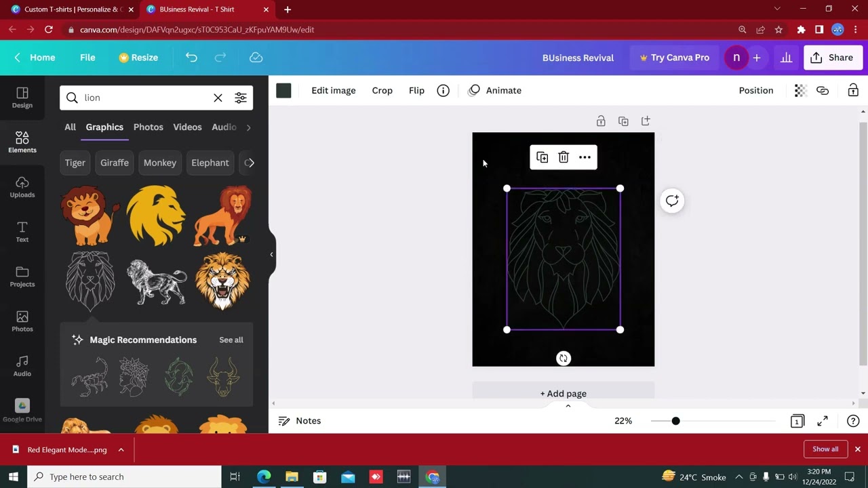Click the Crop button
Screen dimensions: 868x488
[382, 90]
